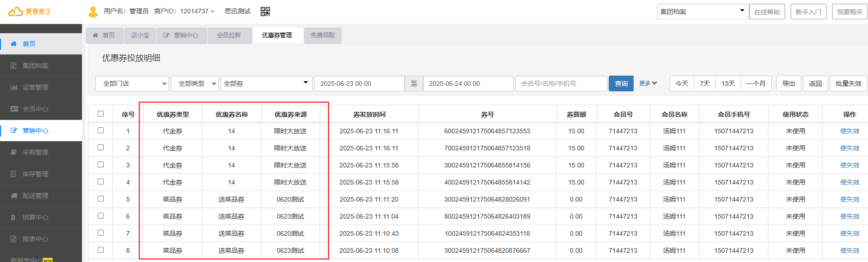Switch to the 首页 tab
This screenshot has width=868, height=262.
tap(105, 36)
